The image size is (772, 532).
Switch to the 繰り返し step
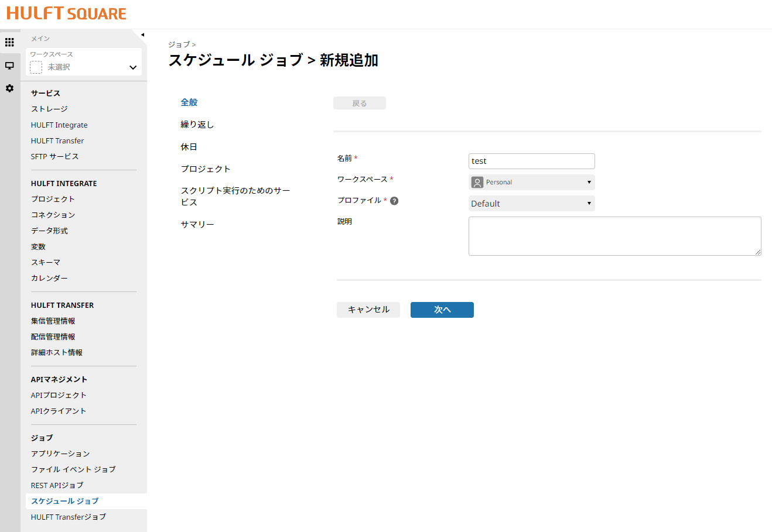pos(197,125)
